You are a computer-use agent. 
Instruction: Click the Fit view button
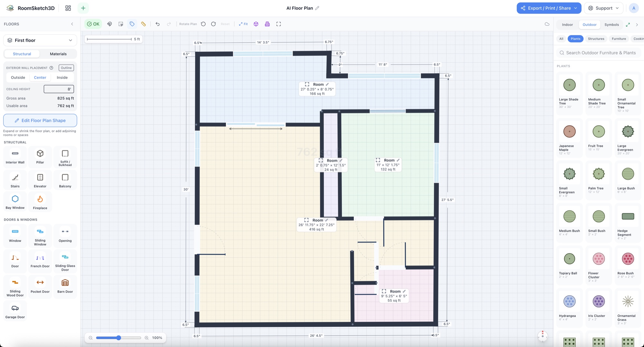pyautogui.click(x=243, y=24)
